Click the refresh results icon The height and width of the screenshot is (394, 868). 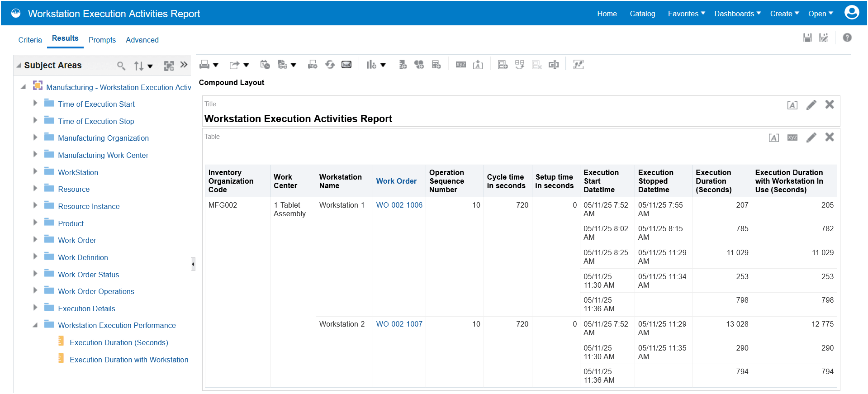pos(330,65)
